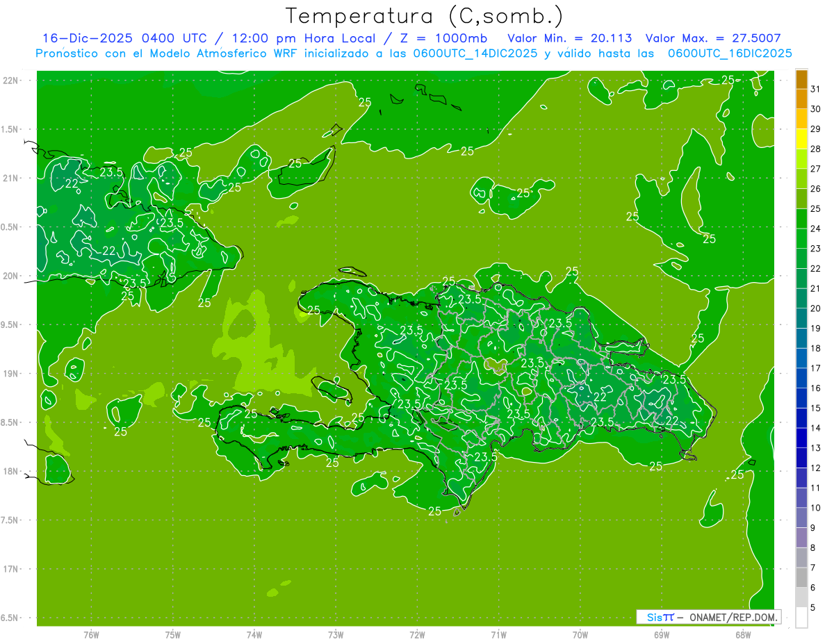Click the "Valor Max. = 27.5007" value
The image size is (834, 644).
(713, 38)
